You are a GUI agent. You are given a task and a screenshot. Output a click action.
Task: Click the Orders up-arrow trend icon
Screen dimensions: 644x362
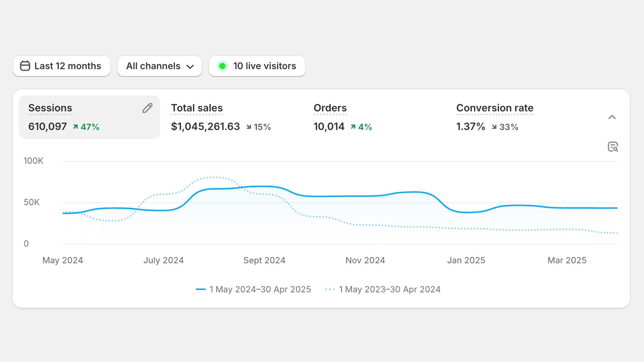point(353,127)
